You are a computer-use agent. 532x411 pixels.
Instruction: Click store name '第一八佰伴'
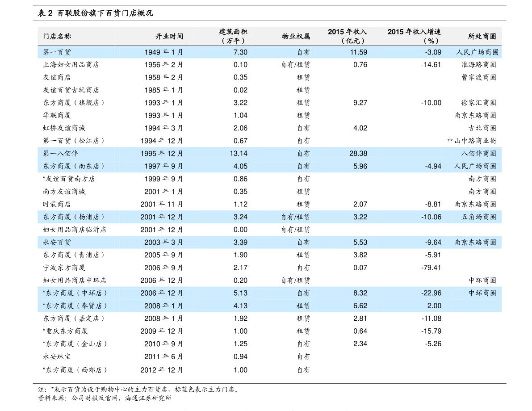coord(60,153)
